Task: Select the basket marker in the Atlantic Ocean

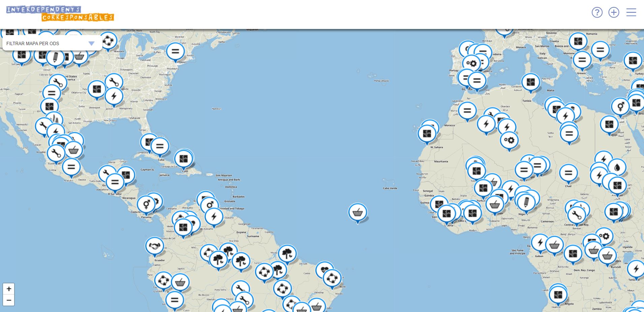Action: click(357, 212)
